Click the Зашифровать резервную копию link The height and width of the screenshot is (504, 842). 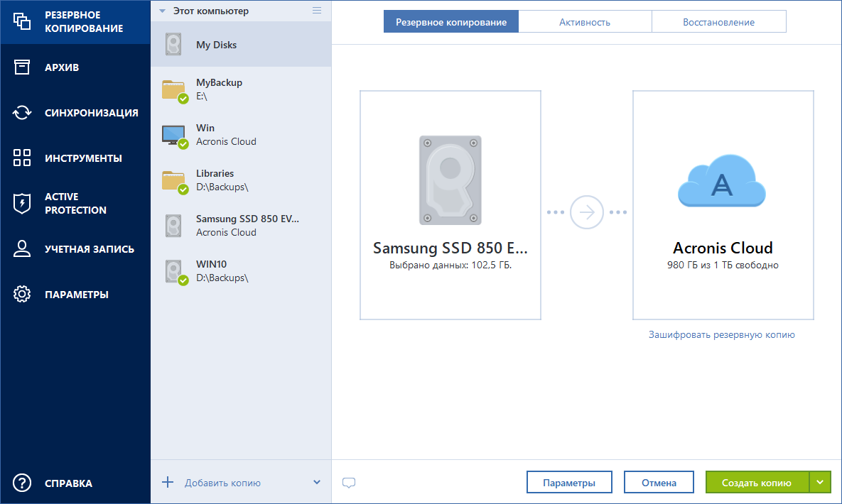(x=723, y=334)
